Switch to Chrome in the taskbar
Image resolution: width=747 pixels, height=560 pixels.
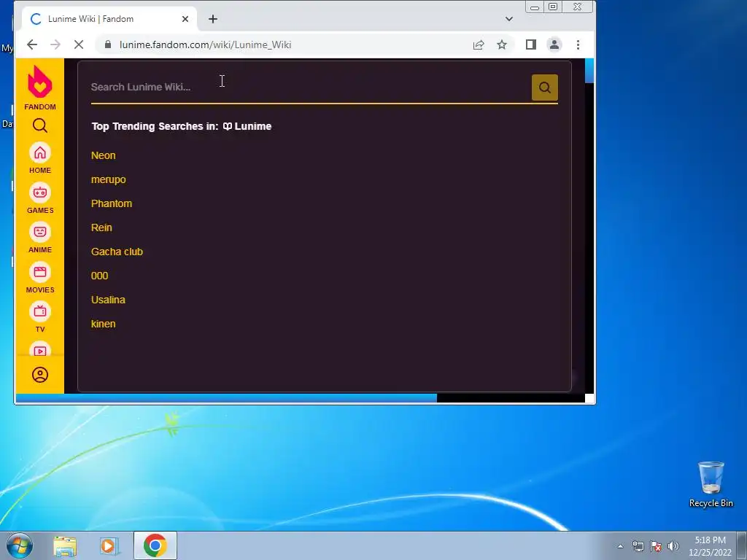155,545
